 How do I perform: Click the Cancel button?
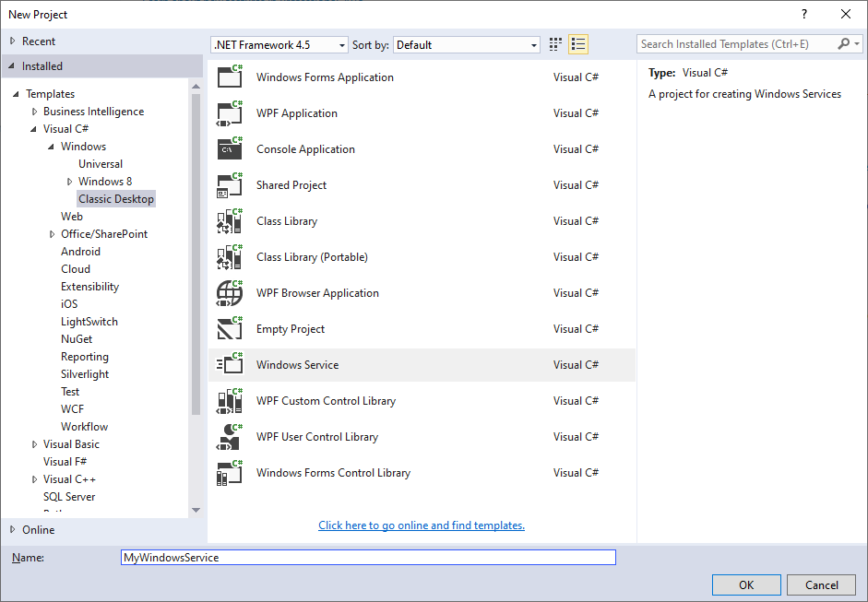pos(822,584)
